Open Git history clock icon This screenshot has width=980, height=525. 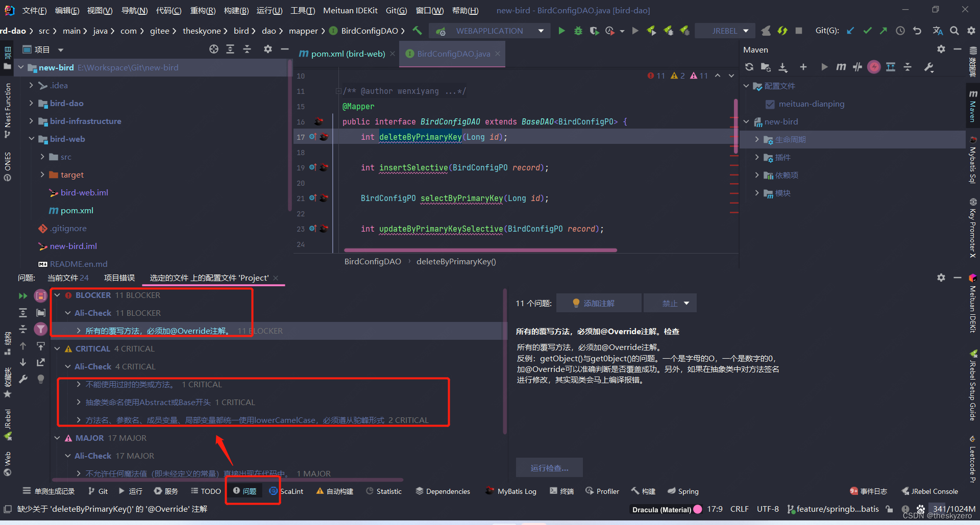[x=900, y=31]
